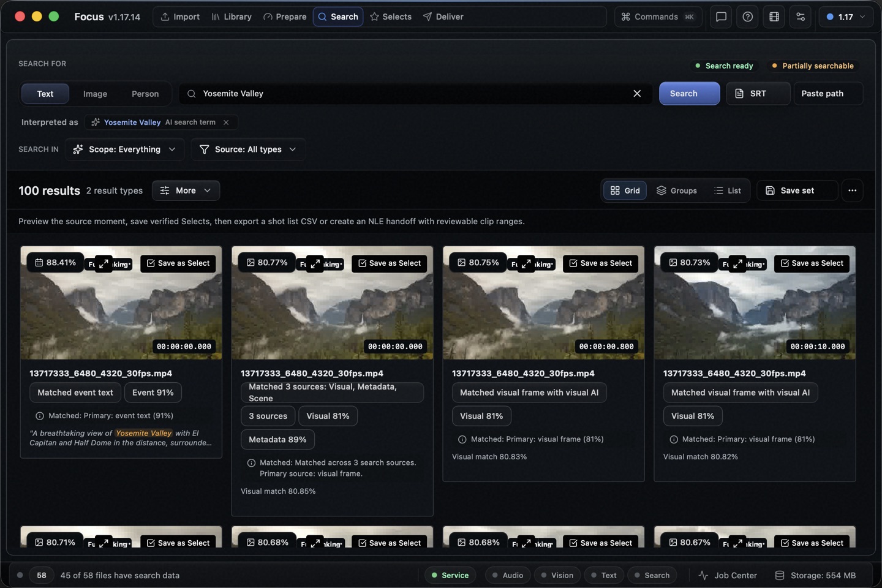The image size is (882, 588).
Task: Save the 88.41% result as Select
Action: [178, 263]
